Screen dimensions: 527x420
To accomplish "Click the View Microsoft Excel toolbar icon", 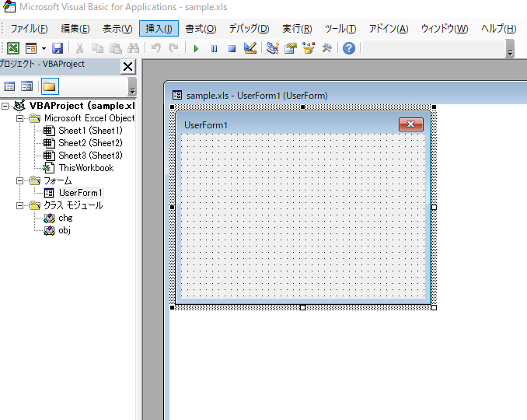I will point(13,48).
